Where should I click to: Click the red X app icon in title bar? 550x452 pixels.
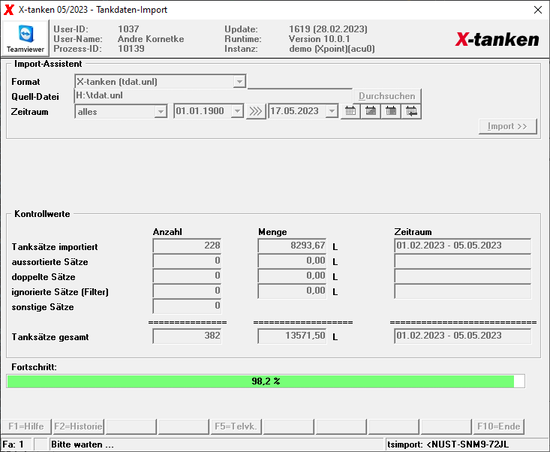tap(9, 10)
